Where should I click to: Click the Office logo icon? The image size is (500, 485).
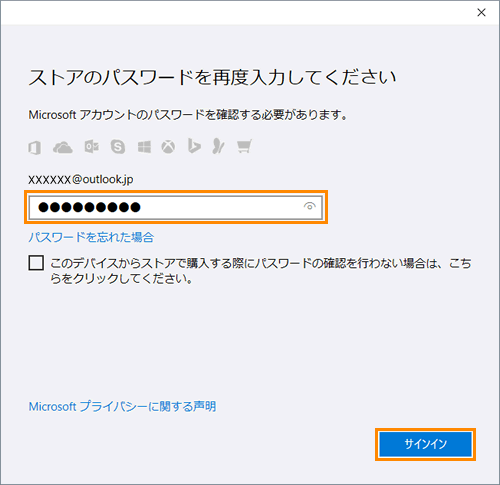(35, 147)
